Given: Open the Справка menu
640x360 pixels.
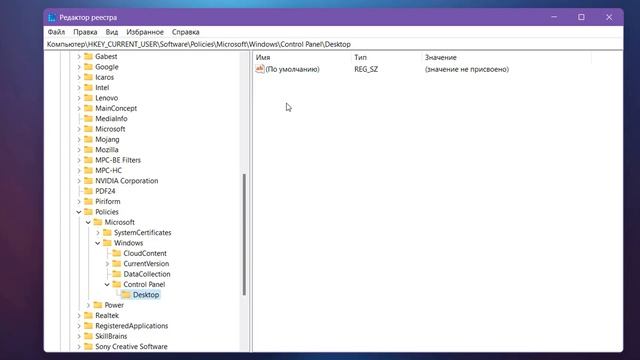Looking at the screenshot, I should point(185,32).
